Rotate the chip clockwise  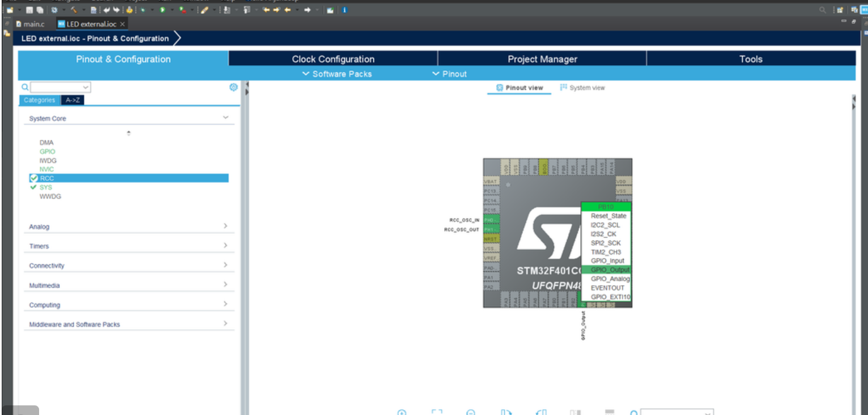pyautogui.click(x=507, y=412)
